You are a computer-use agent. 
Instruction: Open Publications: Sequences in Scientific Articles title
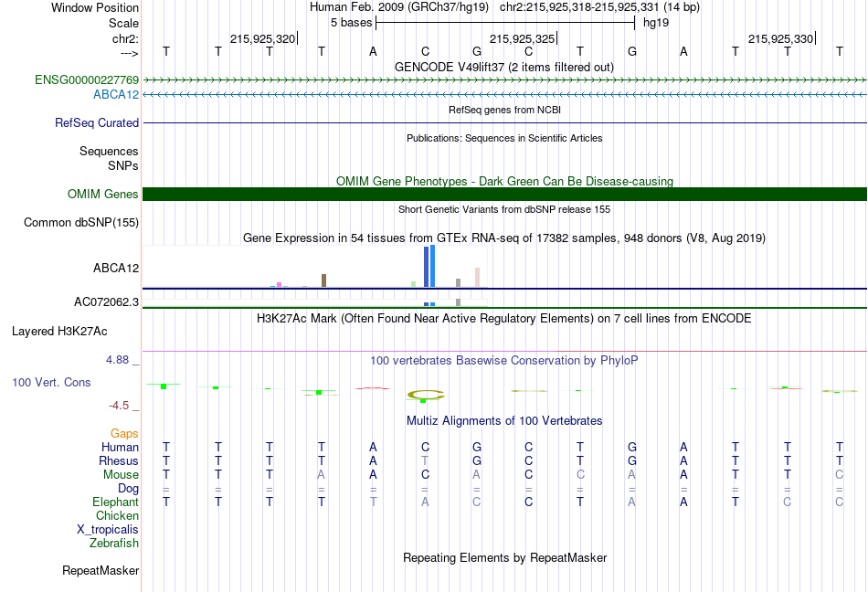(x=504, y=138)
